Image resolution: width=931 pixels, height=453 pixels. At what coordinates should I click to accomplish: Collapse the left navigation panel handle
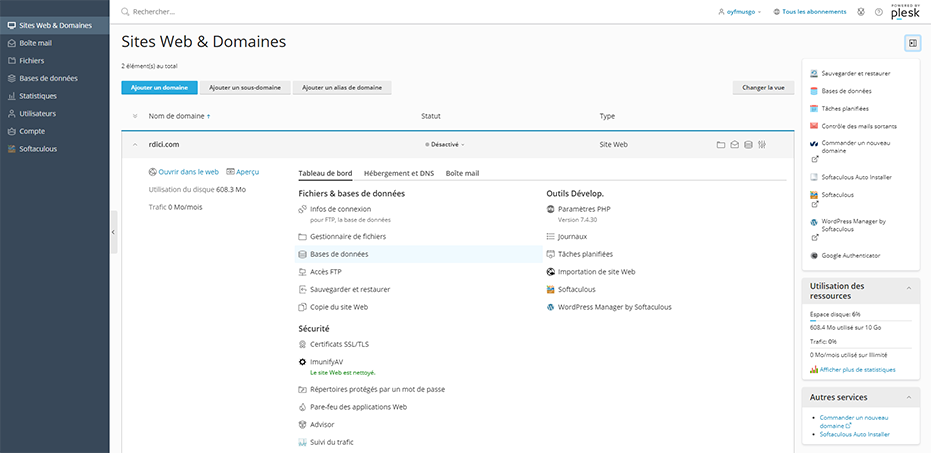(x=113, y=232)
